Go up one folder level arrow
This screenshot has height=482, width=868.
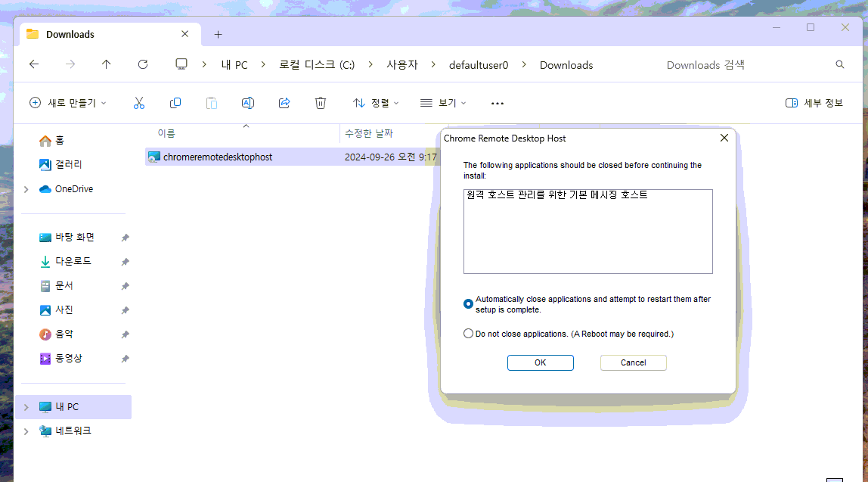[107, 64]
